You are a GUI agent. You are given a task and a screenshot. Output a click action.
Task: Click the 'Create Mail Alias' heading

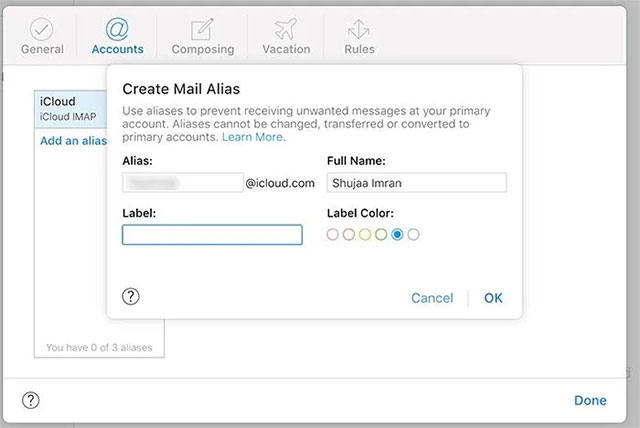[181, 89]
